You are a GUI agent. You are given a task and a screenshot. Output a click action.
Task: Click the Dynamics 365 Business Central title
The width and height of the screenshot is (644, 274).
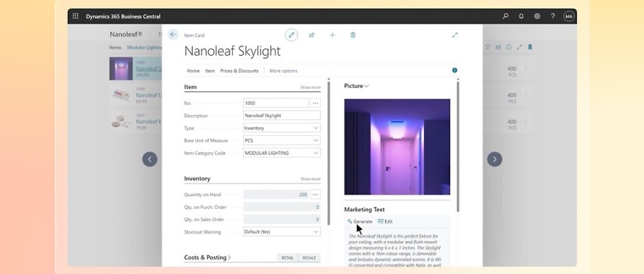pyautogui.click(x=123, y=16)
